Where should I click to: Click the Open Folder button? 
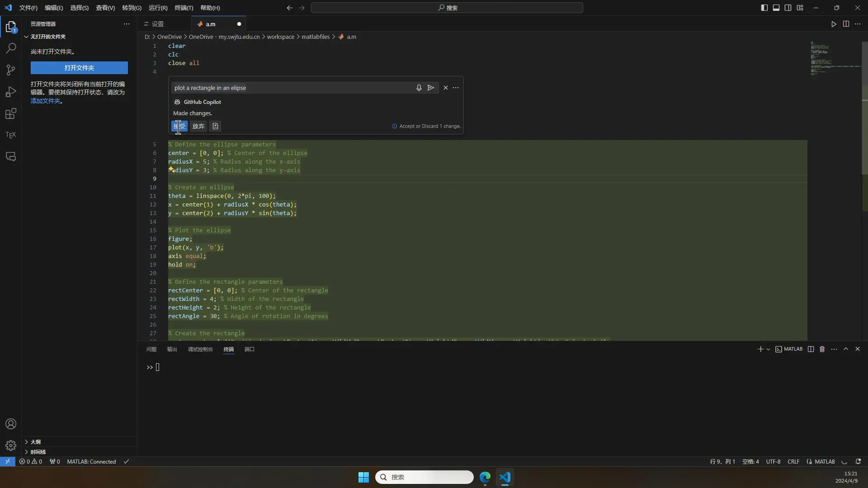click(x=79, y=68)
